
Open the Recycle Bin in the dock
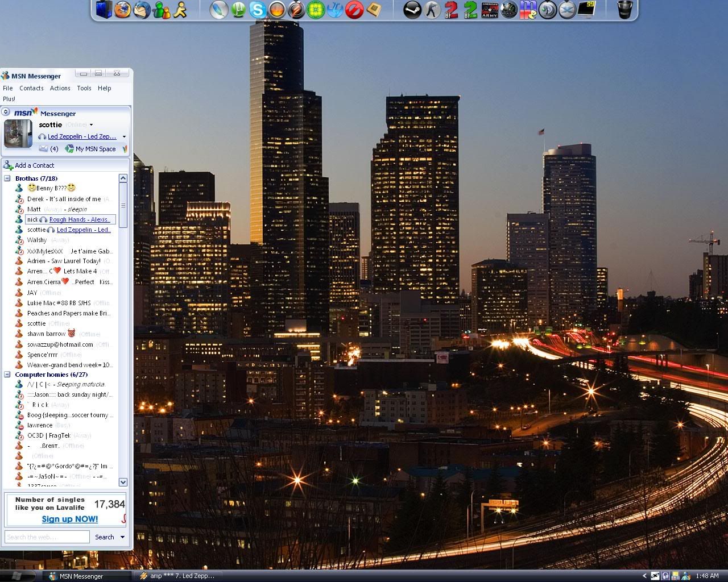click(625, 10)
